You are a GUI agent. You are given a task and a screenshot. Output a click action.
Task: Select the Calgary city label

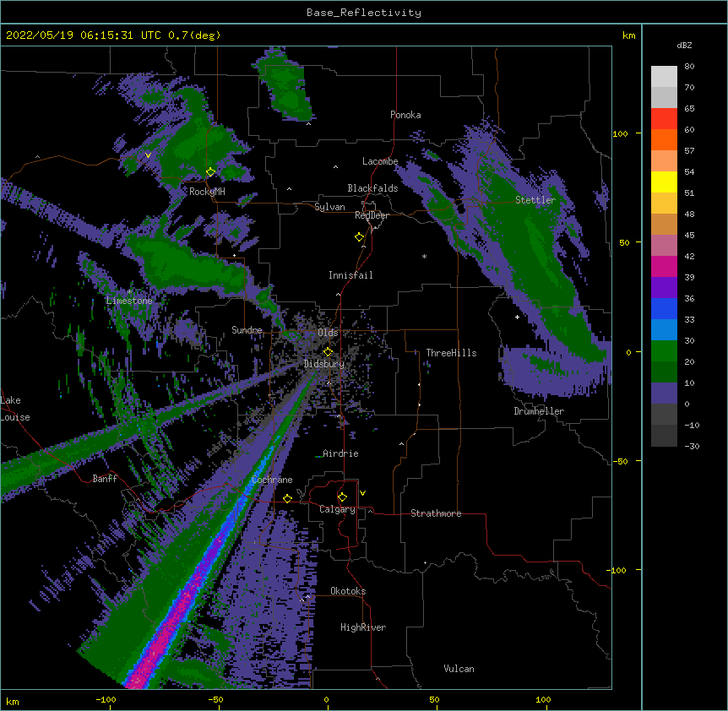click(x=337, y=509)
